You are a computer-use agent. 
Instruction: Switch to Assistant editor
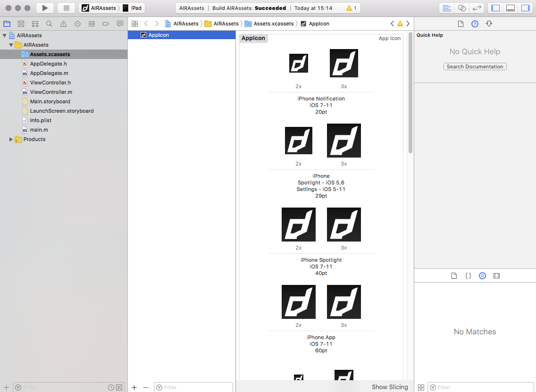[x=461, y=8]
